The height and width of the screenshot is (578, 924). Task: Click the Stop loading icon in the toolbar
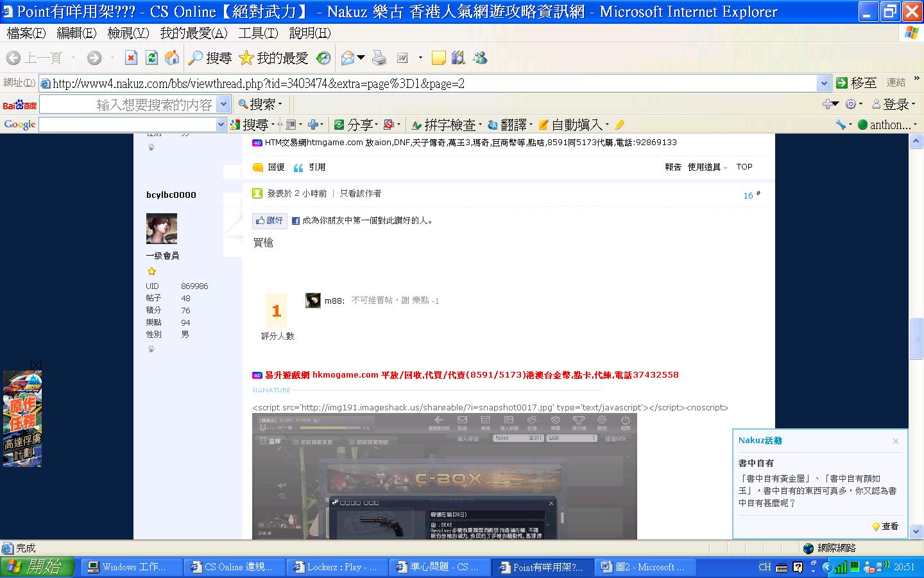click(131, 58)
